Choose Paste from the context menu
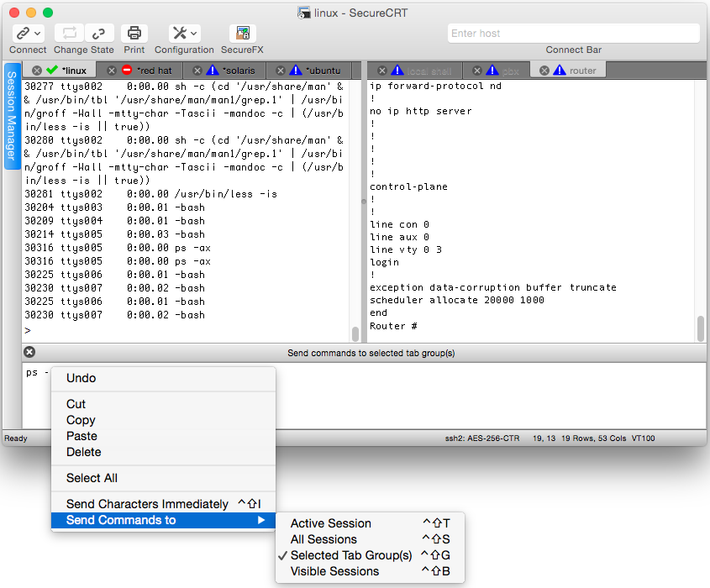The height and width of the screenshot is (588, 710). [82, 436]
